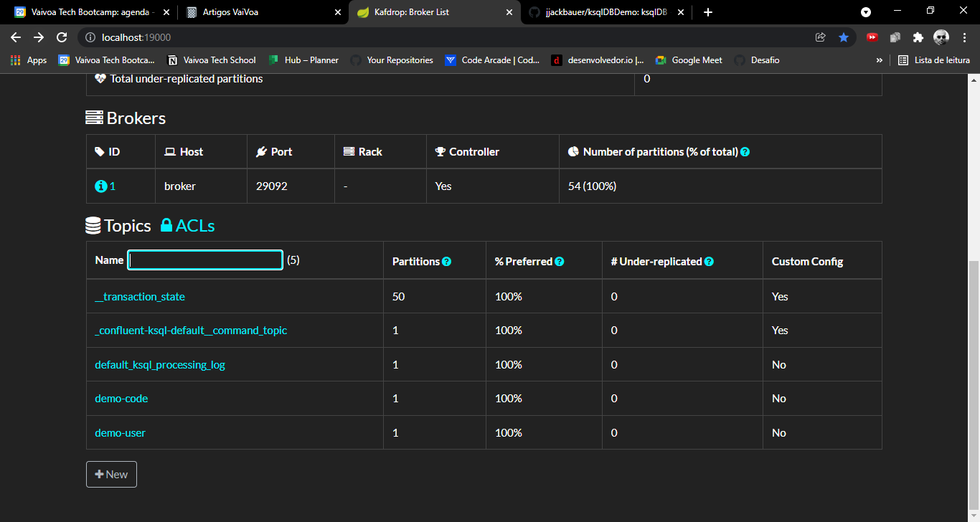Click the info icon beside broker ID 1
The width and height of the screenshot is (980, 522).
[100, 186]
